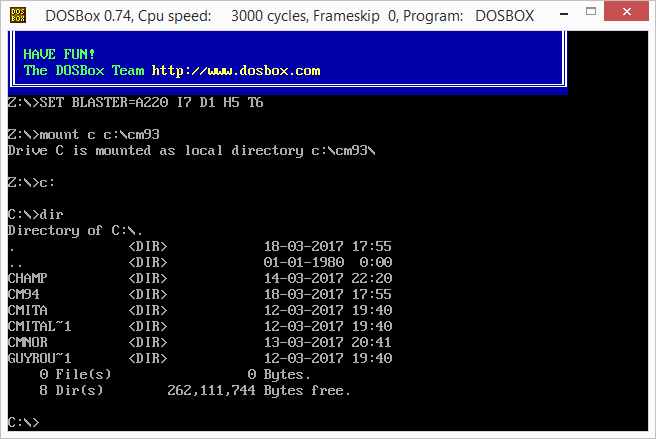Screen dimensions: 656x439
Task: Click the 'Directory of C:\.' line
Action: (x=75, y=231)
